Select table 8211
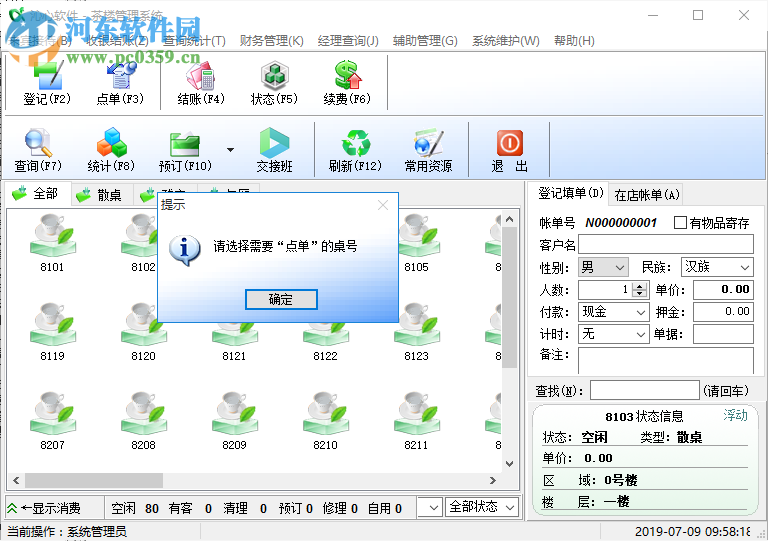 [416, 421]
